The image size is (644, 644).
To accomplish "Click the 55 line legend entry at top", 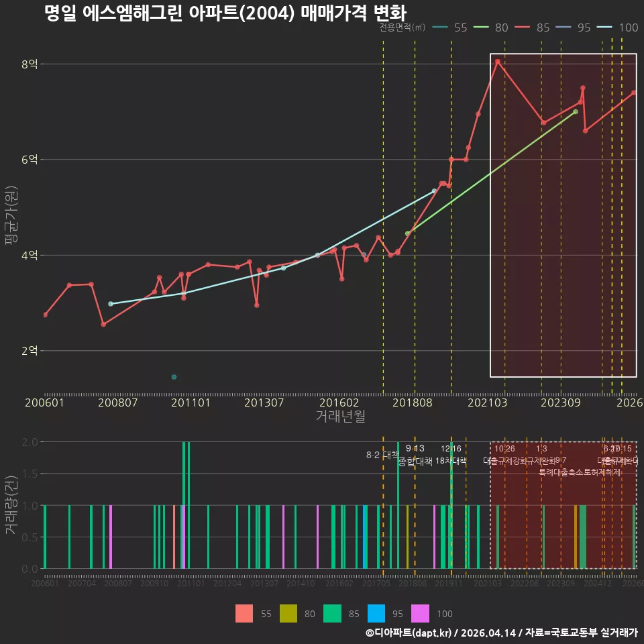I will click(449, 28).
